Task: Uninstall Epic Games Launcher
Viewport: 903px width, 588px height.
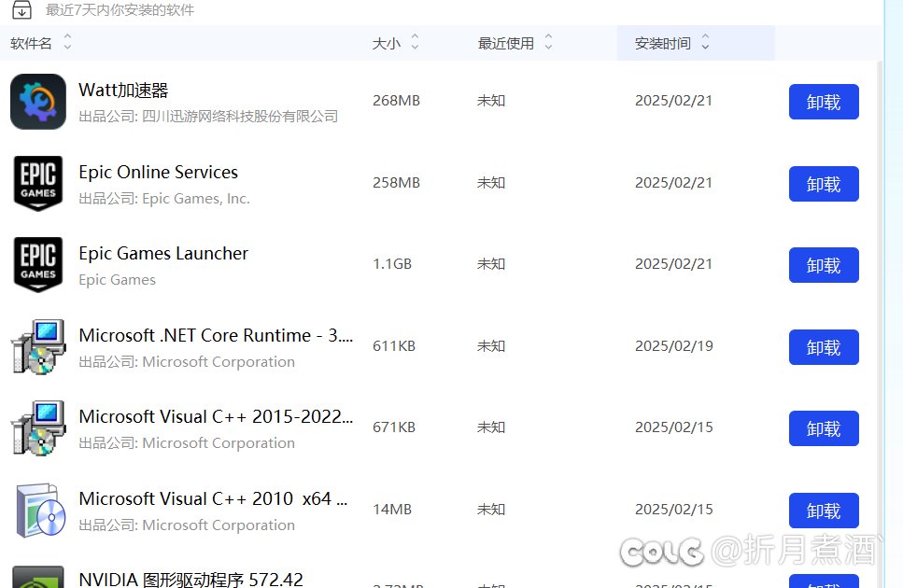Action: (x=824, y=265)
